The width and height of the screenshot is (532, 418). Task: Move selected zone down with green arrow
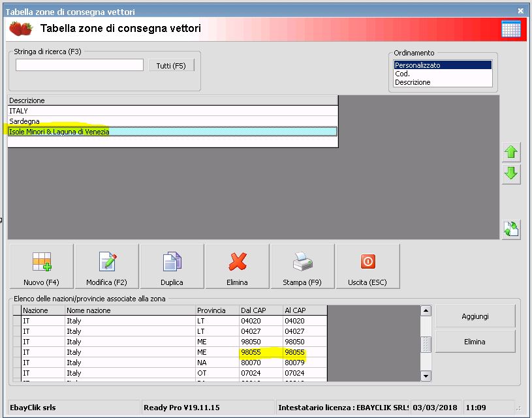(511, 173)
